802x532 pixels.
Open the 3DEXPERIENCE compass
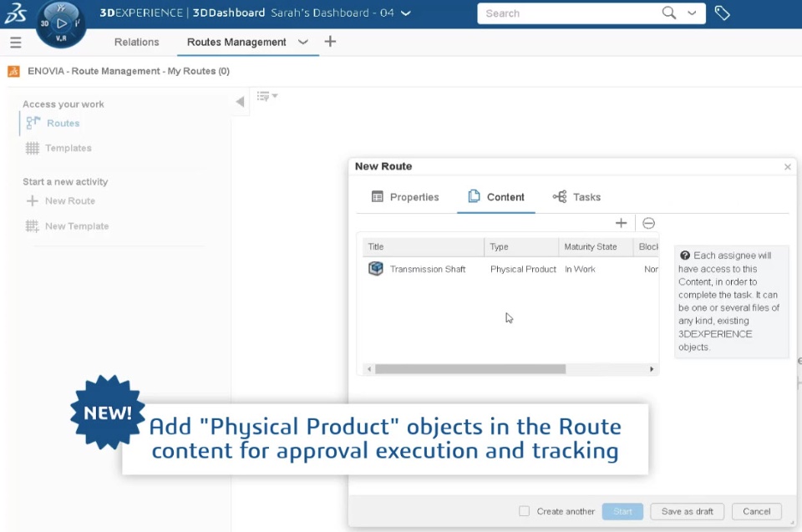click(x=61, y=23)
